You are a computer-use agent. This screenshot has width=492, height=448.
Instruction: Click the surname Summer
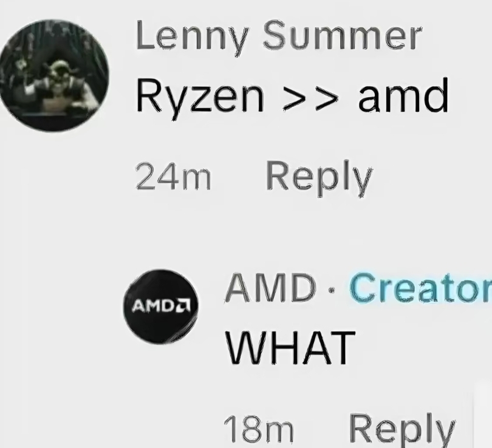pyautogui.click(x=342, y=35)
